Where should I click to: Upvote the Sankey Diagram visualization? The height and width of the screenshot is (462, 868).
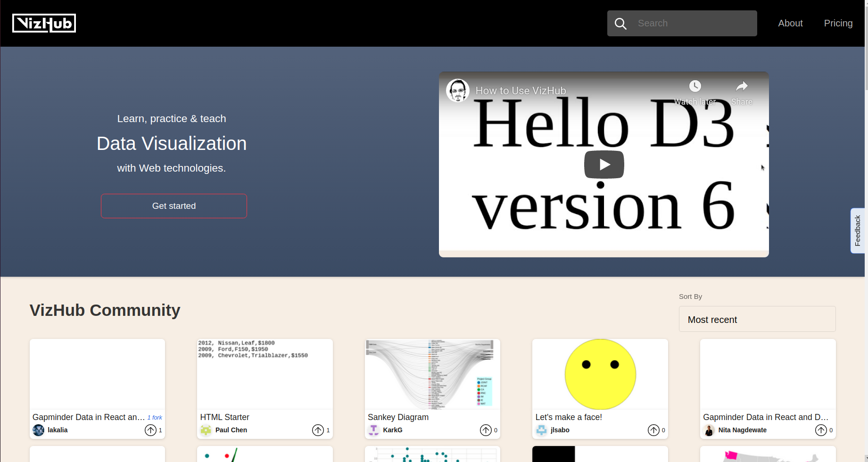(x=485, y=430)
